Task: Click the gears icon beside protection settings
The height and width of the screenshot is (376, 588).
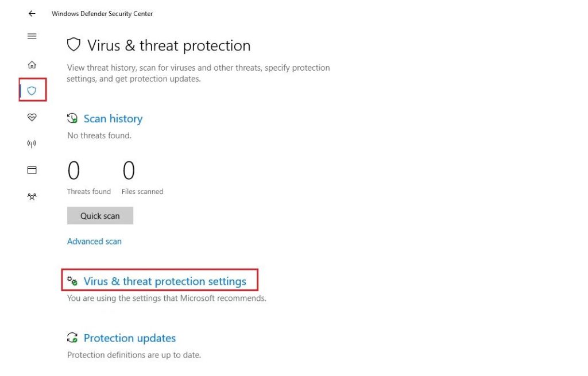Action: 72,281
